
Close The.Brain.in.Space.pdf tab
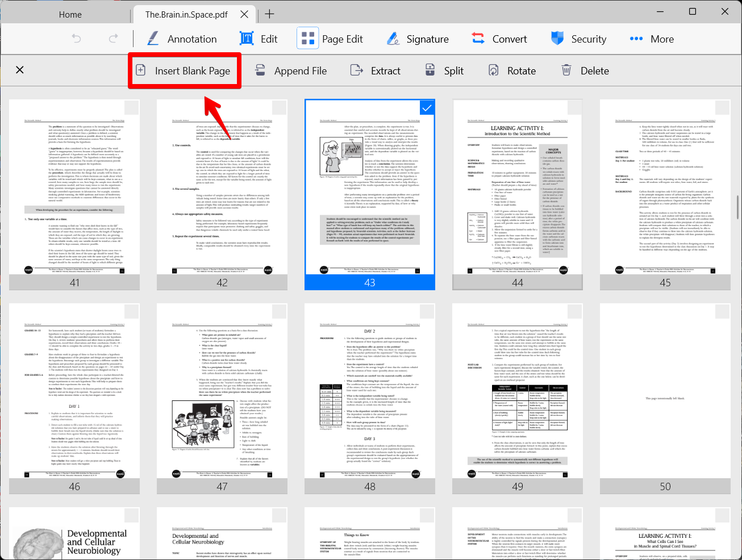pyautogui.click(x=244, y=14)
